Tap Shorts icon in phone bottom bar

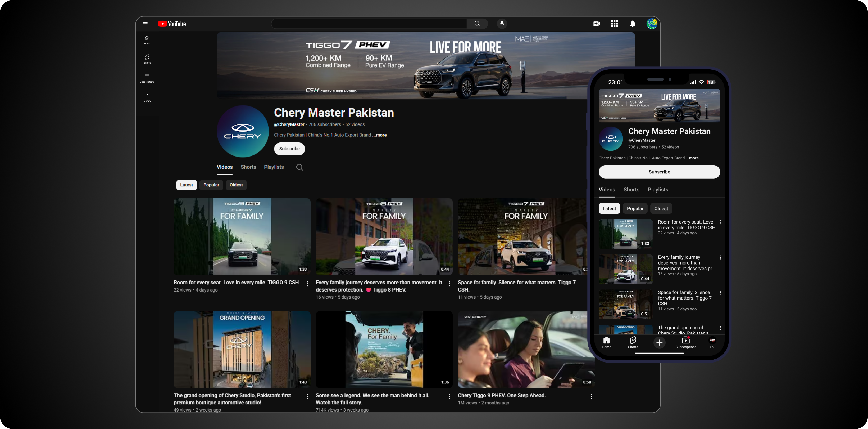[x=633, y=342]
